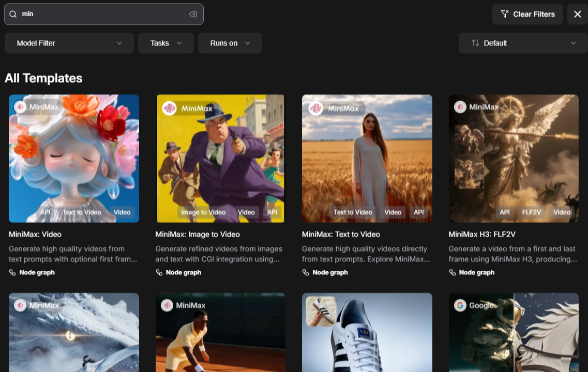Click the All Templates heading
588x372 pixels.
(43, 79)
